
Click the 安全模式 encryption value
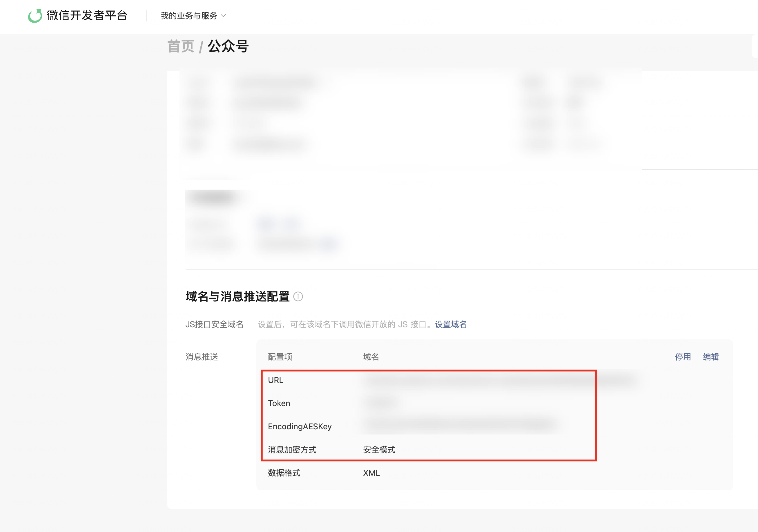point(379,449)
